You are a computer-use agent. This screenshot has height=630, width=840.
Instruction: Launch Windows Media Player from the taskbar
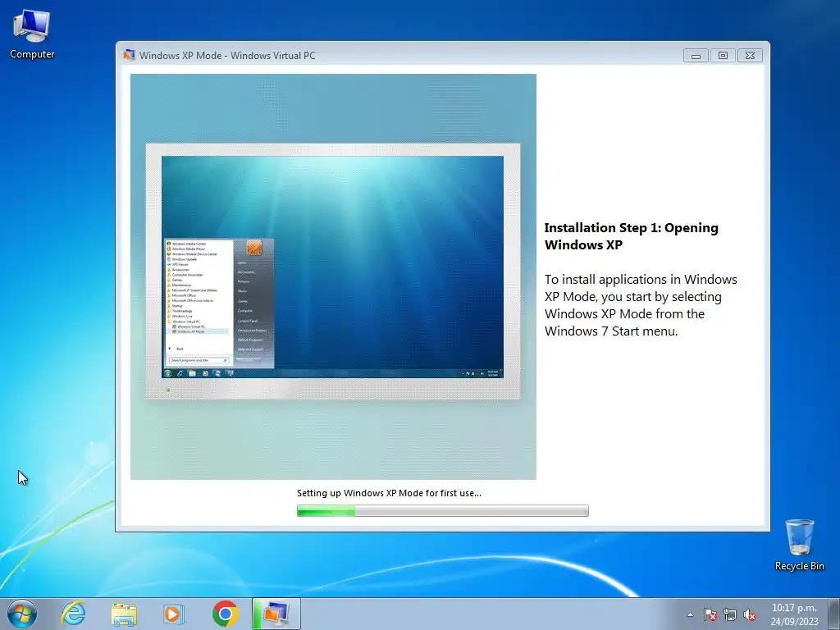(173, 614)
